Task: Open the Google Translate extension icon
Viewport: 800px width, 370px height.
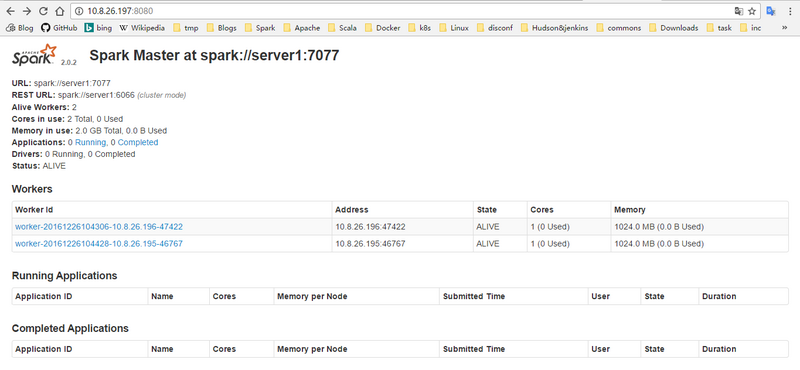Action: click(x=771, y=11)
